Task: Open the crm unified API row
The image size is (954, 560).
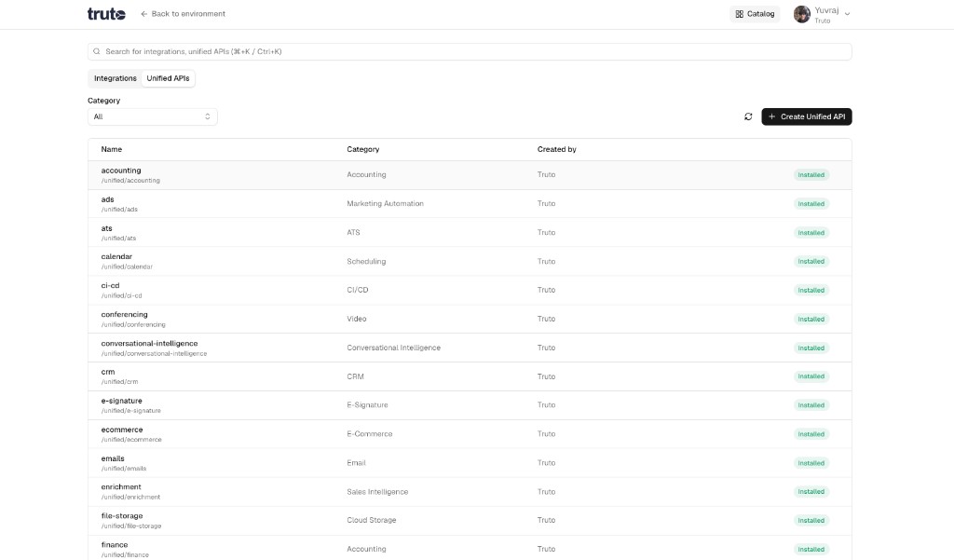Action: (470, 376)
